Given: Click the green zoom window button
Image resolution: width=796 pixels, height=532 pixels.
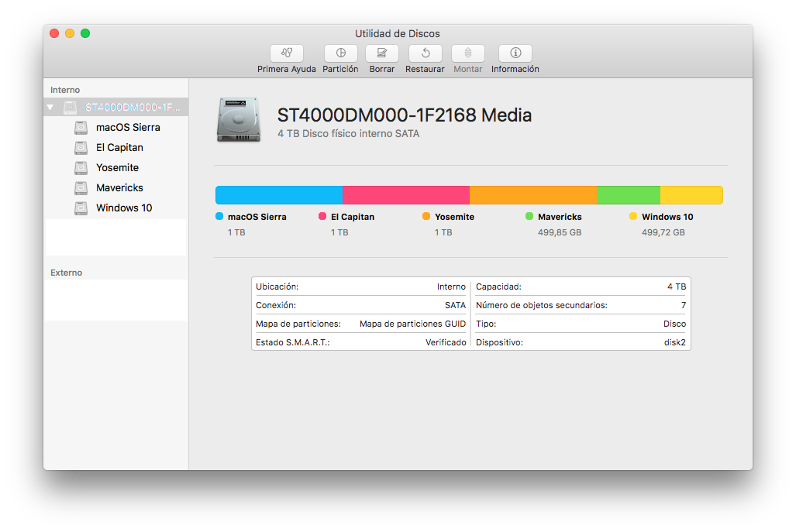Looking at the screenshot, I should 85,33.
